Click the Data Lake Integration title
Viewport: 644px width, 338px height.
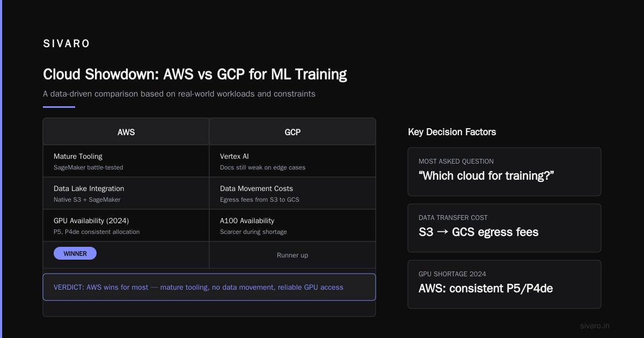click(x=89, y=189)
